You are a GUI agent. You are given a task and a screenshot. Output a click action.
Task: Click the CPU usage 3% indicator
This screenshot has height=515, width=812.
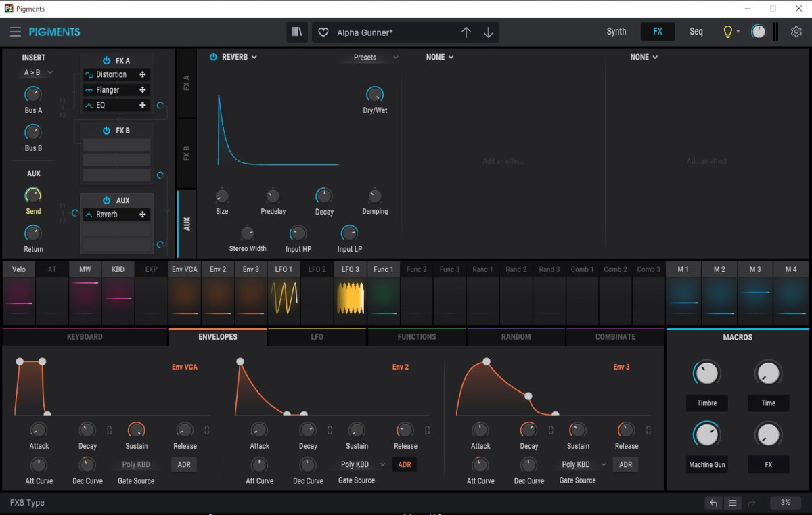pyautogui.click(x=785, y=503)
